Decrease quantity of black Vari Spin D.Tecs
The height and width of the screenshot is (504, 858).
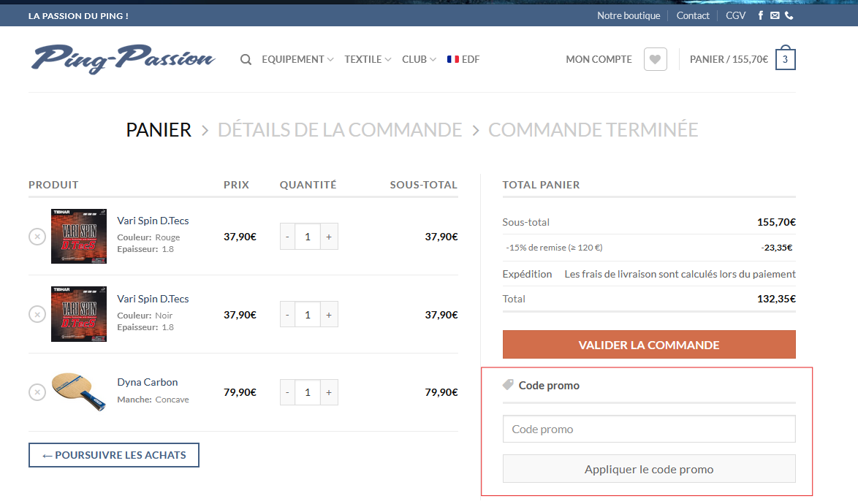coord(287,315)
